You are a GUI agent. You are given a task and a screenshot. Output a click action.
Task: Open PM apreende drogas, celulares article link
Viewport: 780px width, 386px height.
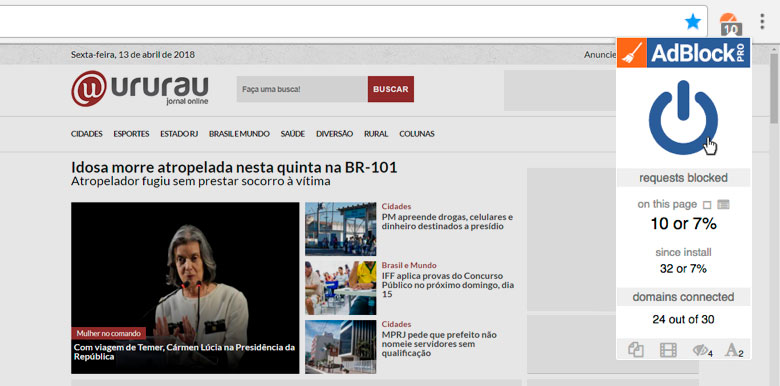coord(447,222)
